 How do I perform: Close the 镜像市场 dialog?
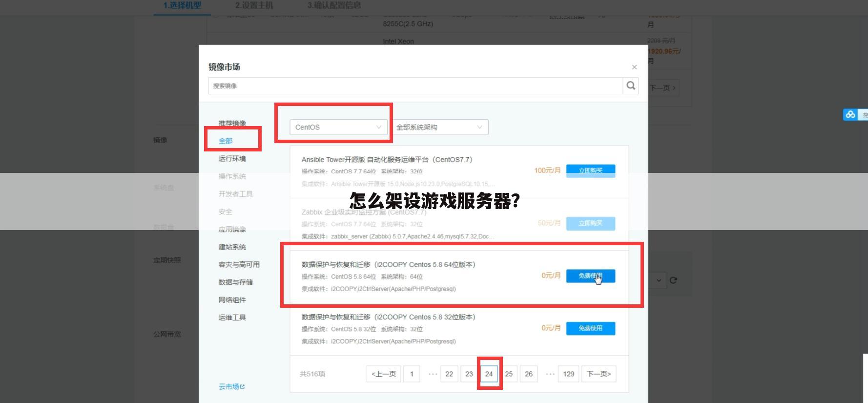(x=634, y=67)
